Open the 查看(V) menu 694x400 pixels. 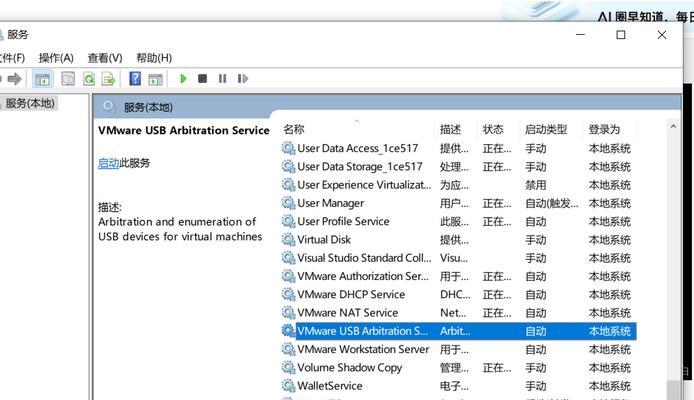tap(105, 58)
